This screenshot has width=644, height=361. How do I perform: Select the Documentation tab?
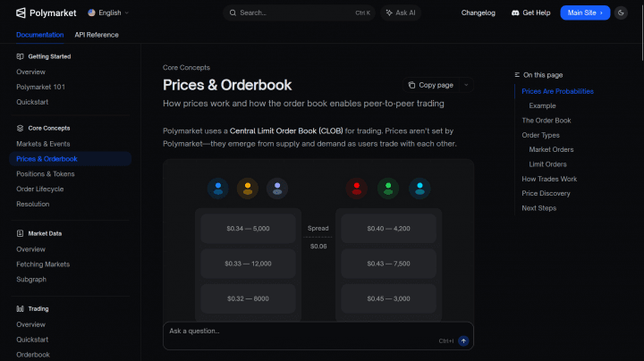(x=40, y=35)
